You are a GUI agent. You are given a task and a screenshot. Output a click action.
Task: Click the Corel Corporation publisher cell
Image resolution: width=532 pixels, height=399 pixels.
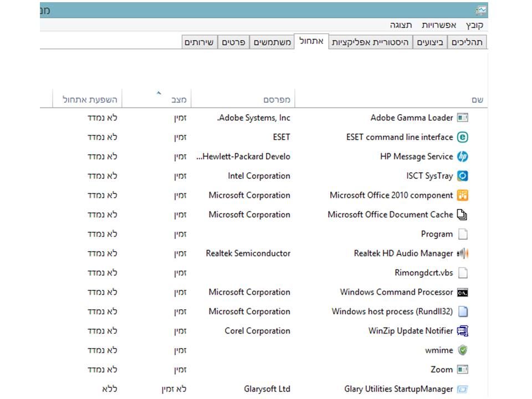[257, 331]
